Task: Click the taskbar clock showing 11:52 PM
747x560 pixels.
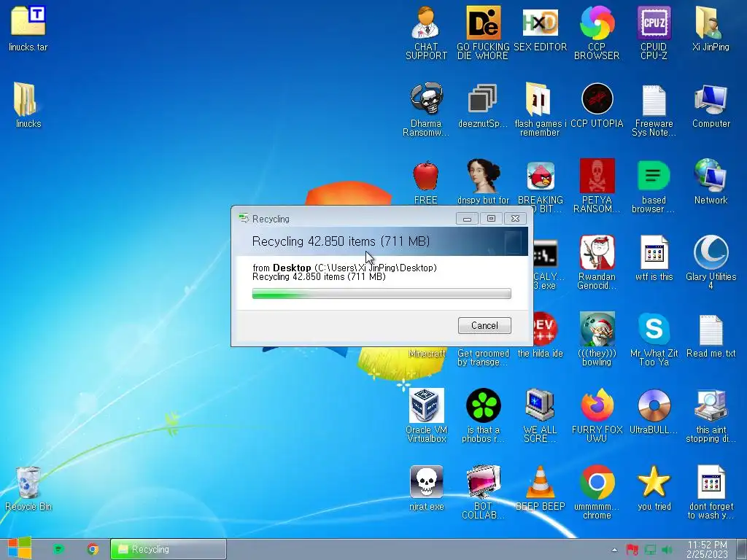Action: [707, 549]
